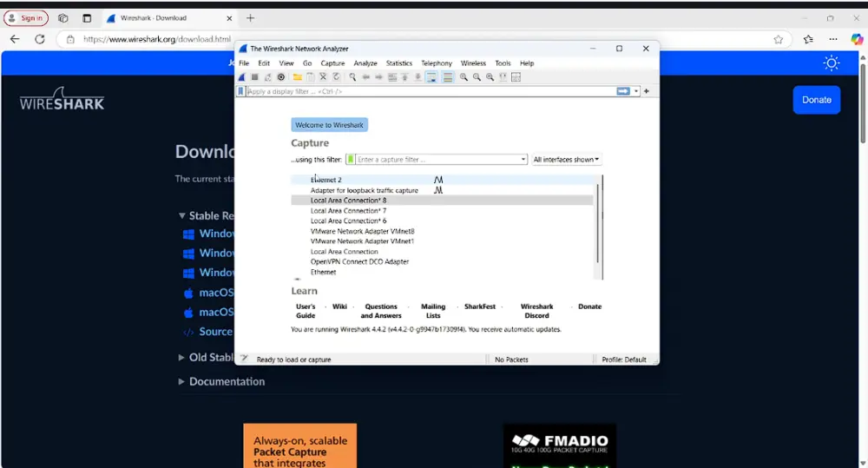Screen dimensions: 868x468
Task: Open browser Copilot icon
Action: pyautogui.click(x=857, y=39)
